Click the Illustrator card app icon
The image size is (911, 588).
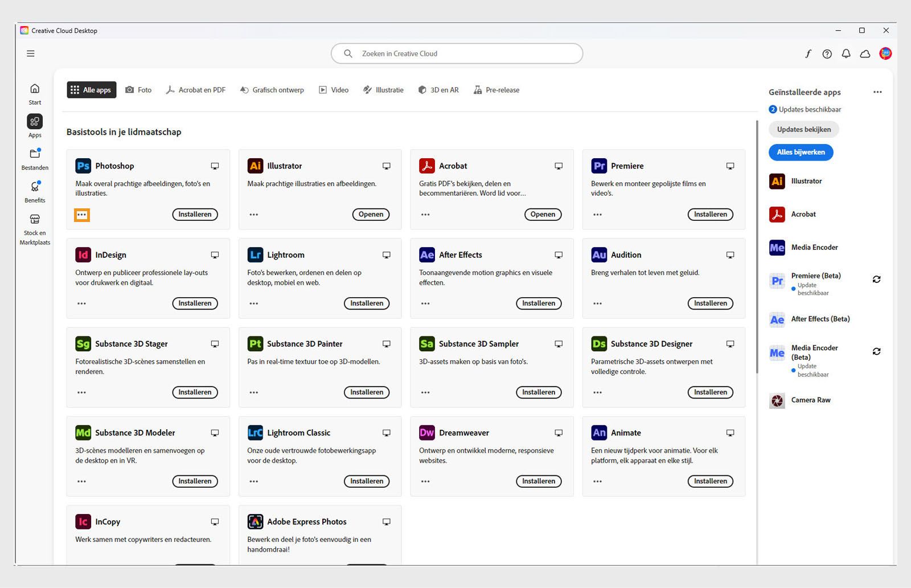point(255,166)
